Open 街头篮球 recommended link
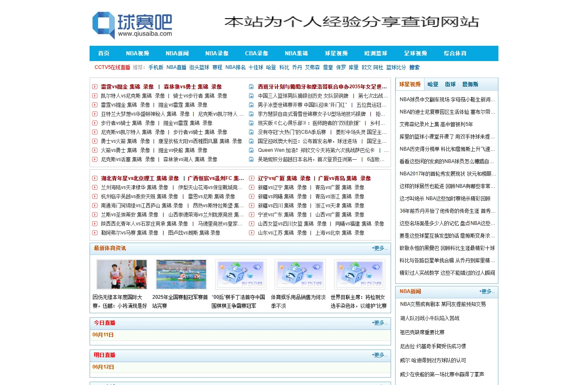 click(199, 67)
